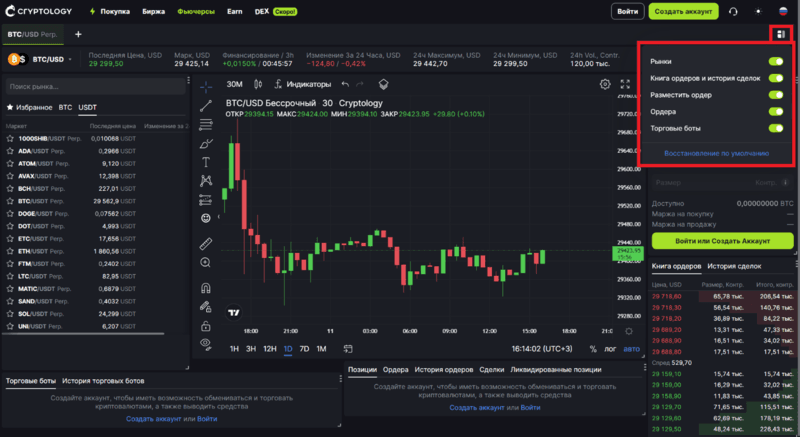Favorite the DOGE/USDT star
Image resolution: width=800 pixels, height=437 pixels.
tap(10, 214)
